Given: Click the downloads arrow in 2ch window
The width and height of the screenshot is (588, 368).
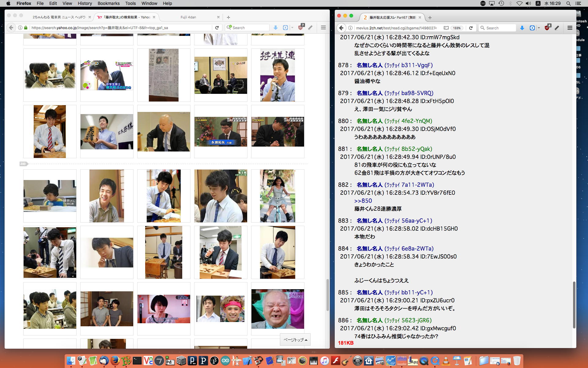Looking at the screenshot, I should coord(522,28).
